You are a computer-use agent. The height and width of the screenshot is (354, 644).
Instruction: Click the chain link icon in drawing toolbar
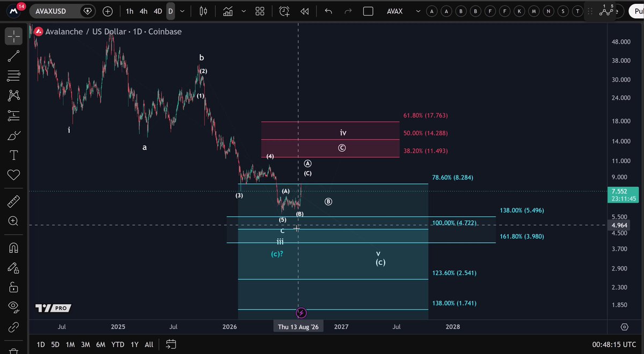click(13, 327)
